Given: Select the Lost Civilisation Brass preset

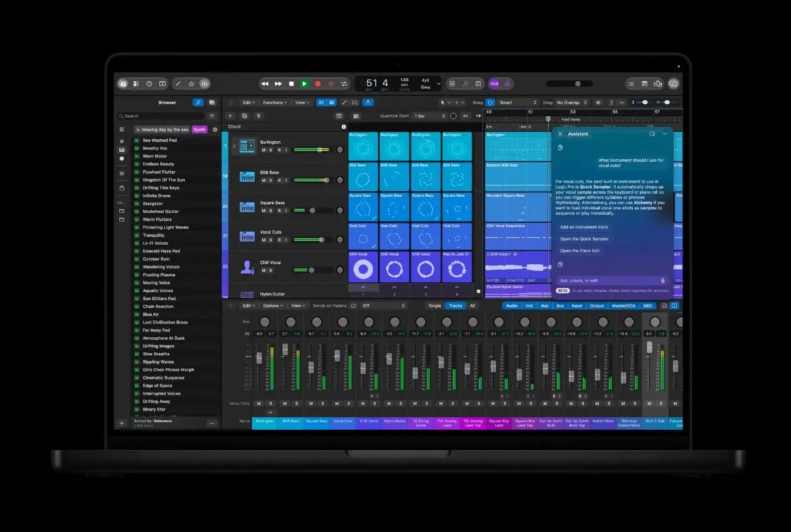Looking at the screenshot, I should pos(165,322).
